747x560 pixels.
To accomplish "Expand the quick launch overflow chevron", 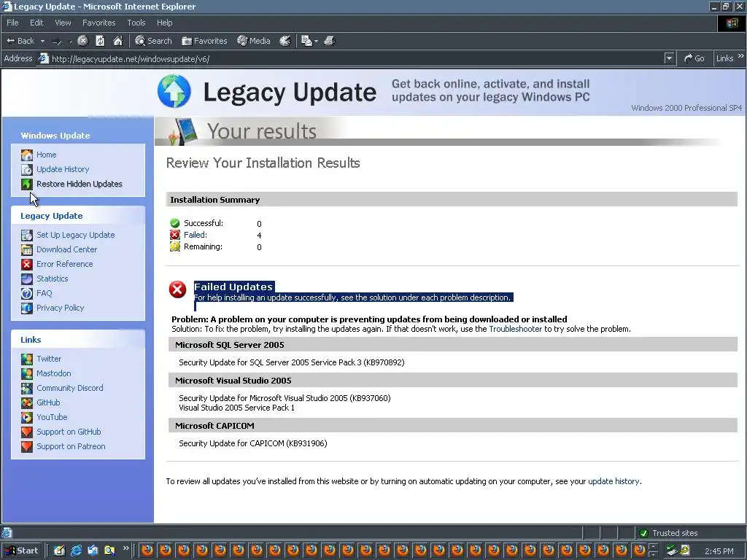I will 125,548.
